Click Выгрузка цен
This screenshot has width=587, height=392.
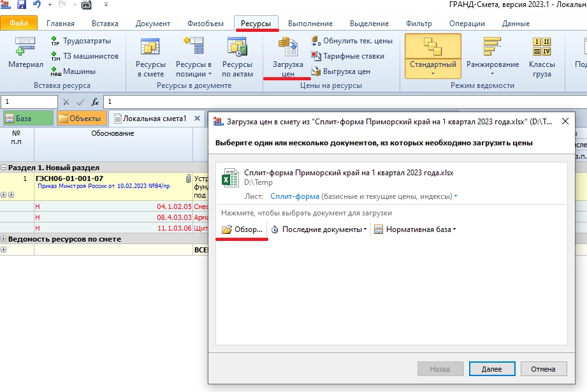tap(340, 71)
